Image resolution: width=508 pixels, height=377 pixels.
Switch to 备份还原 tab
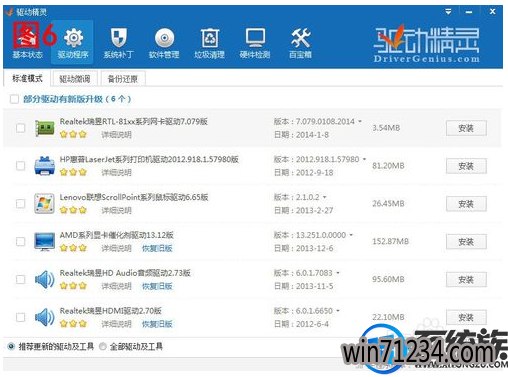[x=123, y=79]
